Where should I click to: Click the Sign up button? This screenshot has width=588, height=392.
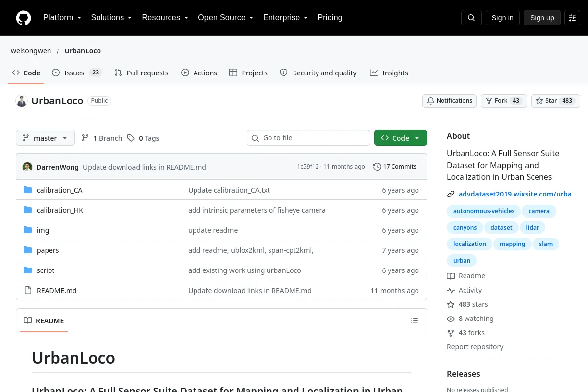click(x=542, y=18)
